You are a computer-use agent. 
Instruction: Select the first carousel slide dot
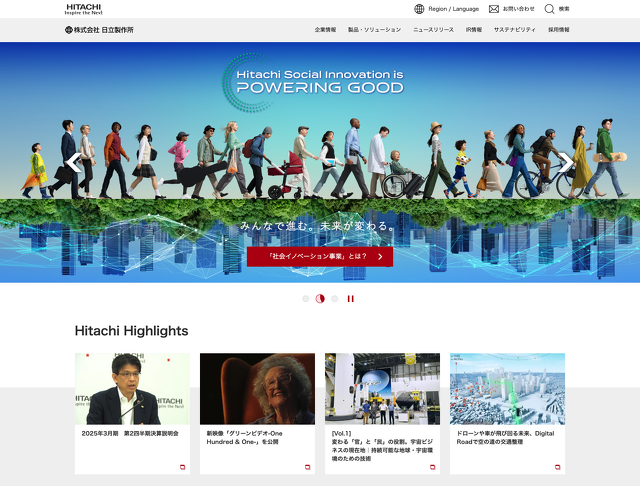click(306, 298)
